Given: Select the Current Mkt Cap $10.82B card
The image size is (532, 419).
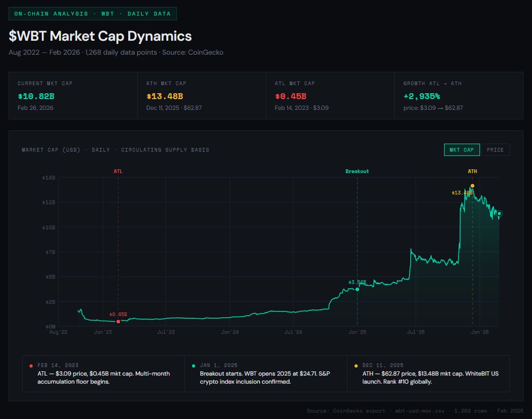Looking at the screenshot, I should 73,95.
